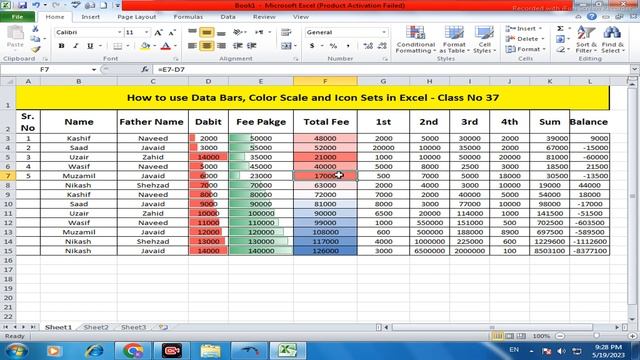This screenshot has height=360, width=640.
Task: Open the File tab
Action: click(18, 17)
